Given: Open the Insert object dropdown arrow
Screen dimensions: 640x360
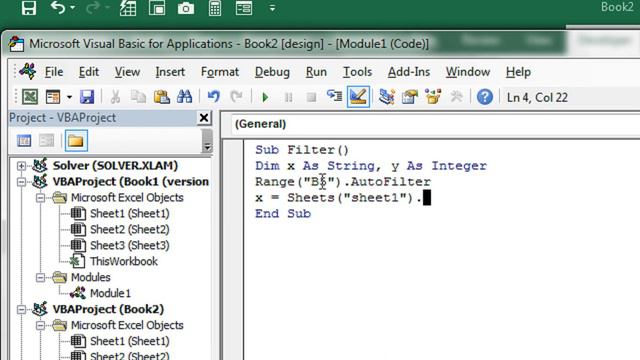Looking at the screenshot, I should click(69, 97).
